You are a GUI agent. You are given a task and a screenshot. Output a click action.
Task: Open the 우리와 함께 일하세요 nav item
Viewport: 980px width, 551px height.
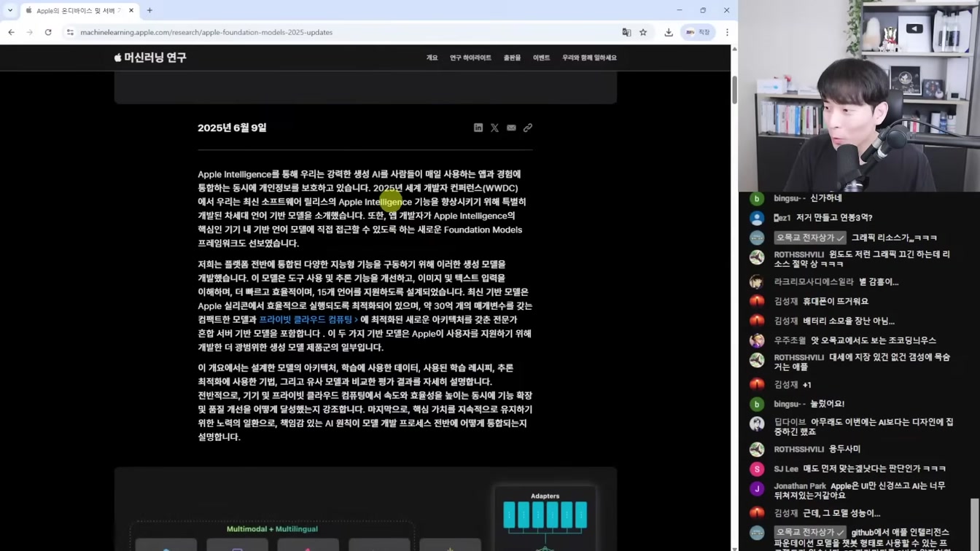589,58
